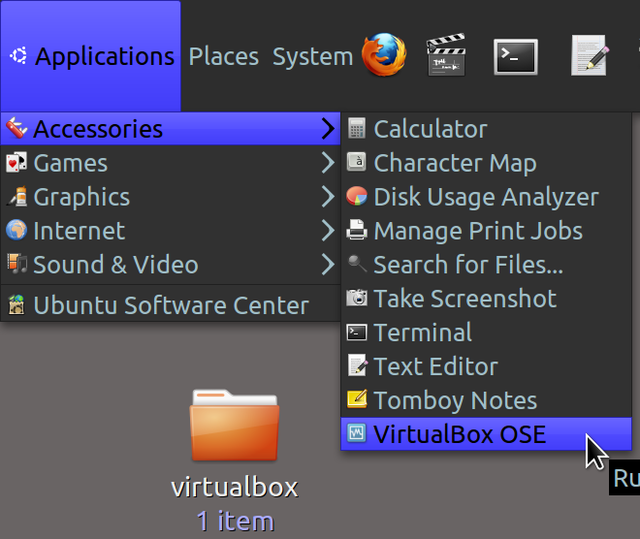Open the text editor launcher in panel
The image size is (640, 539).
coord(590,55)
